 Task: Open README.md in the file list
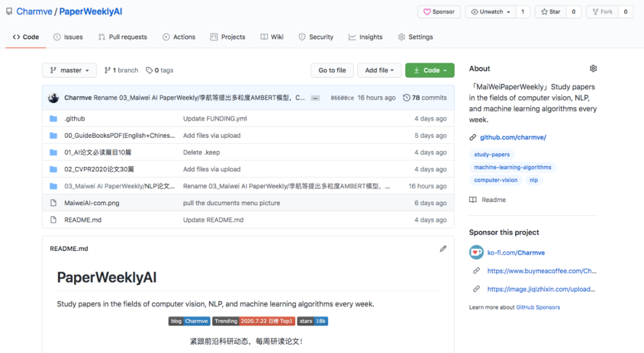coord(82,220)
